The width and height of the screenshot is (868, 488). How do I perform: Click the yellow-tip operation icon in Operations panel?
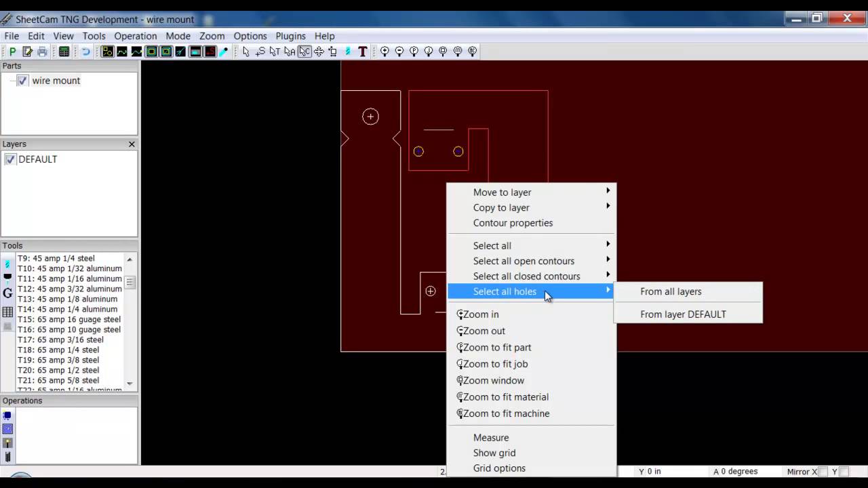pos(7,443)
